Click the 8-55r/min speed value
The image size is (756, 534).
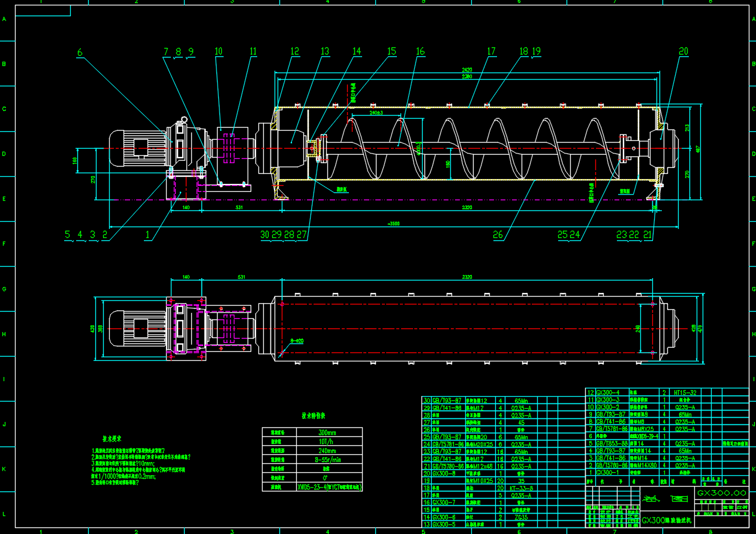[327, 460]
